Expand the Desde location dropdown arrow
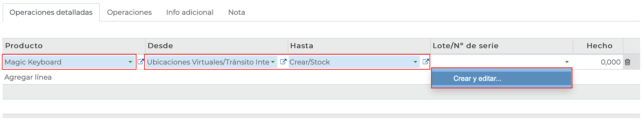644x122 pixels. point(273,62)
